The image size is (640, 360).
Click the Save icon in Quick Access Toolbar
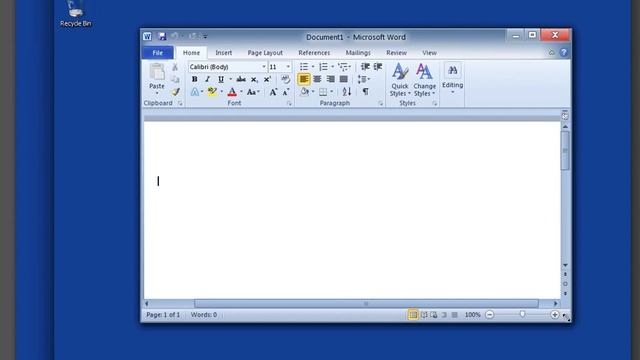pos(162,36)
